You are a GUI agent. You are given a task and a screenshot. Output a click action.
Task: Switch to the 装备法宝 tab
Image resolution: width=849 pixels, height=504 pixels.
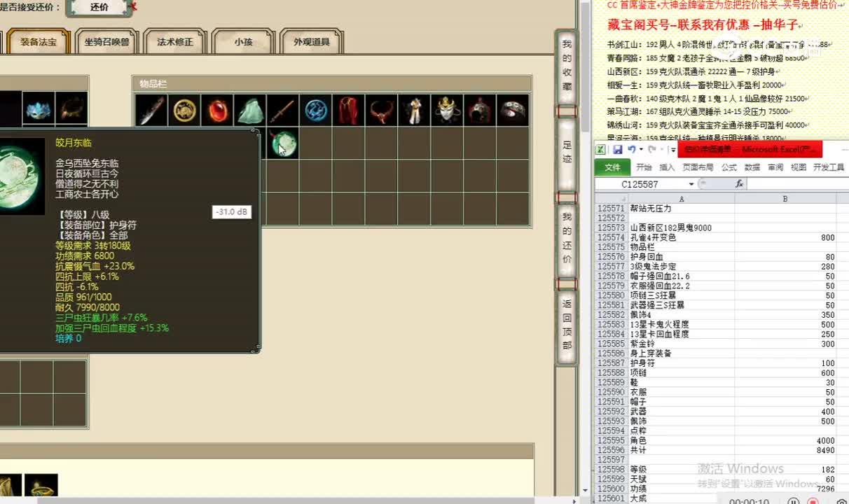(x=39, y=42)
